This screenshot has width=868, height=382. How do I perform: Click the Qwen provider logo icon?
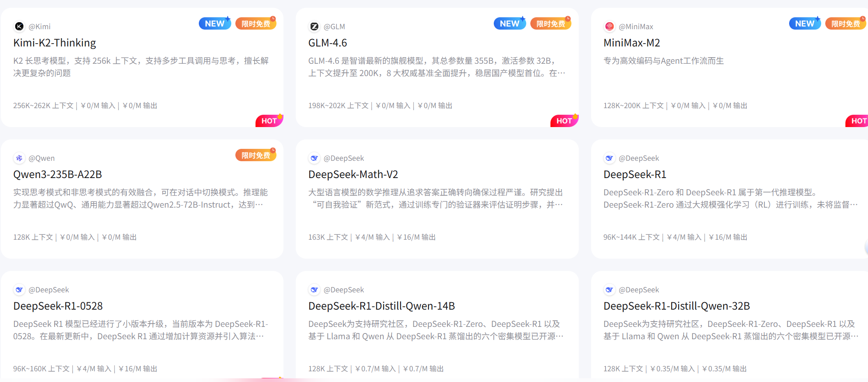[19, 158]
